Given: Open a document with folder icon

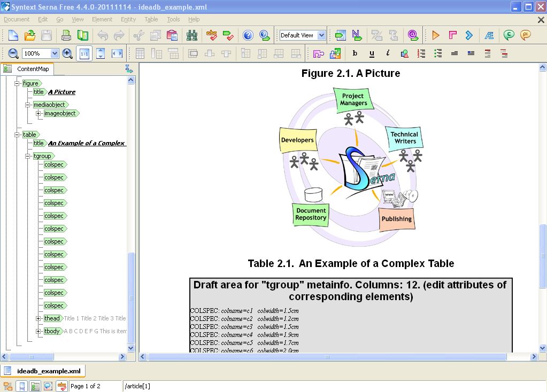Looking at the screenshot, I should (30, 35).
